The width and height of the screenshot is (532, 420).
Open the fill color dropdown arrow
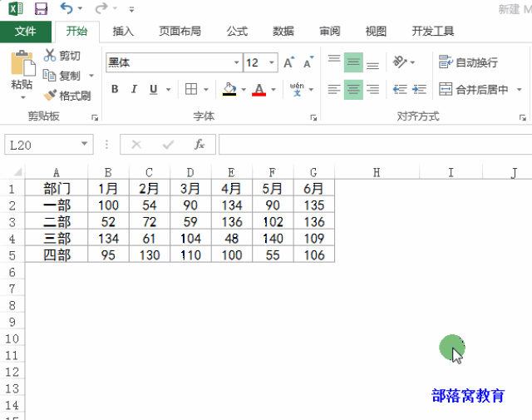pyautogui.click(x=244, y=90)
